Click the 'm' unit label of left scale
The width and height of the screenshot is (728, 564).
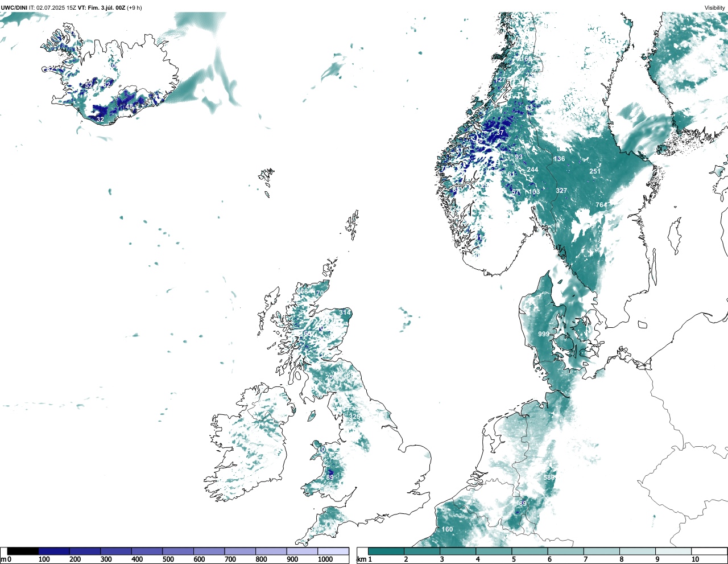[3, 559]
